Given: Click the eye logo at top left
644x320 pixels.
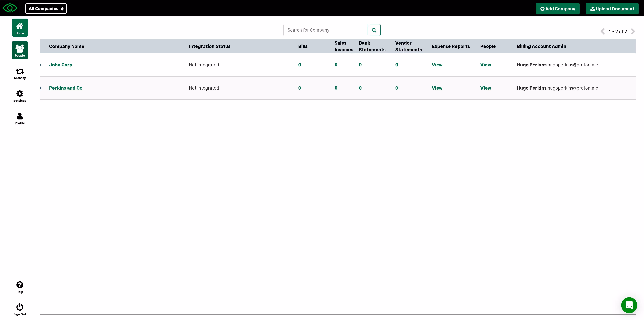Looking at the screenshot, I should click(x=10, y=8).
